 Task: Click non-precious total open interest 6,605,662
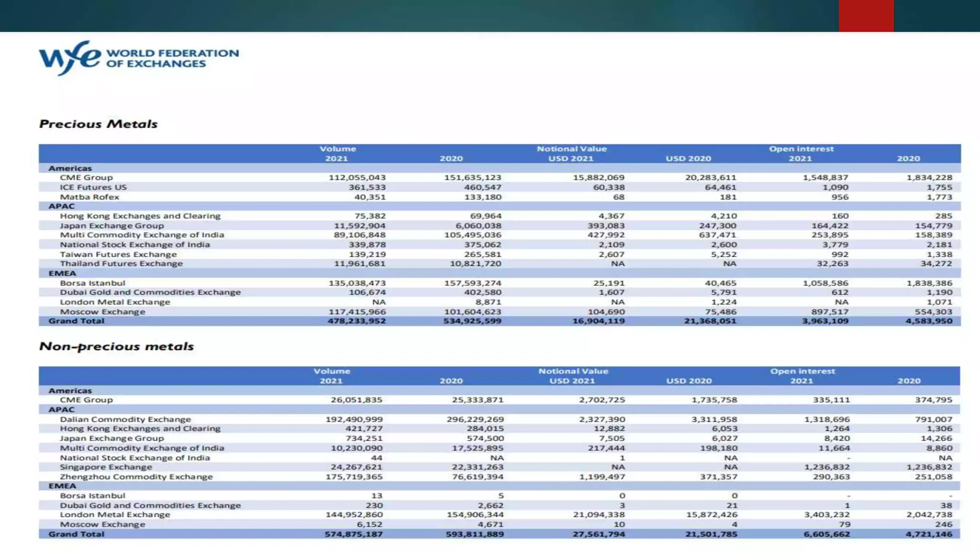pyautogui.click(x=826, y=534)
